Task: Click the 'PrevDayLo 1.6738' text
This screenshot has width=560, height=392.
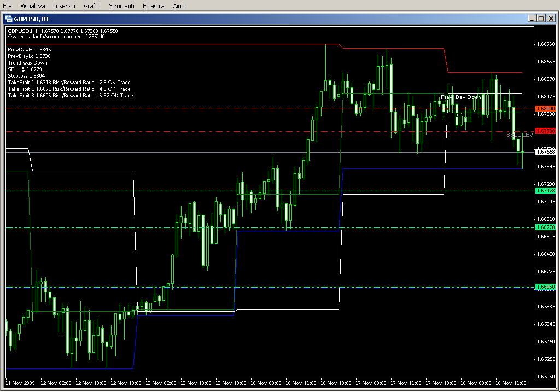Action: [30, 56]
